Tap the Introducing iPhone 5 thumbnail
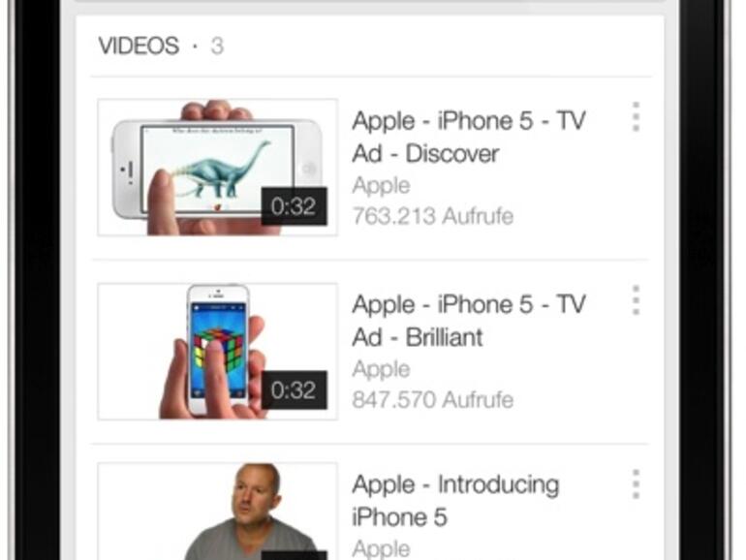Screen dimensions: 746x560 coord(217,512)
